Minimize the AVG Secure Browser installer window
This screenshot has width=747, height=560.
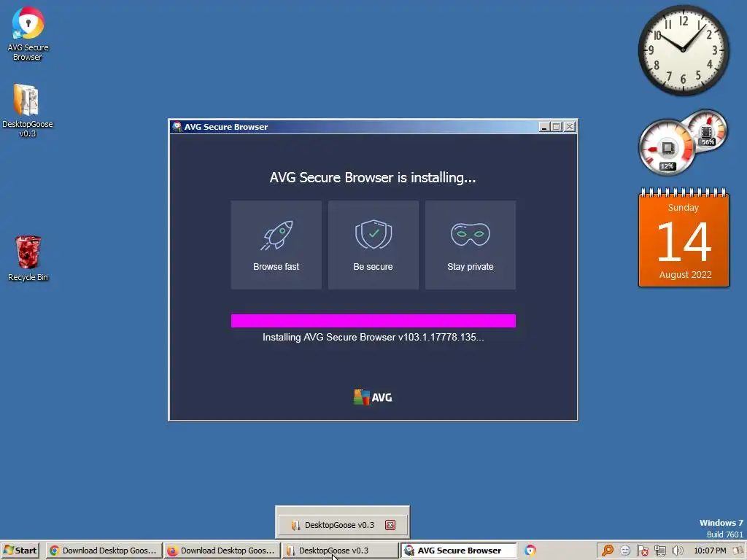click(x=544, y=127)
